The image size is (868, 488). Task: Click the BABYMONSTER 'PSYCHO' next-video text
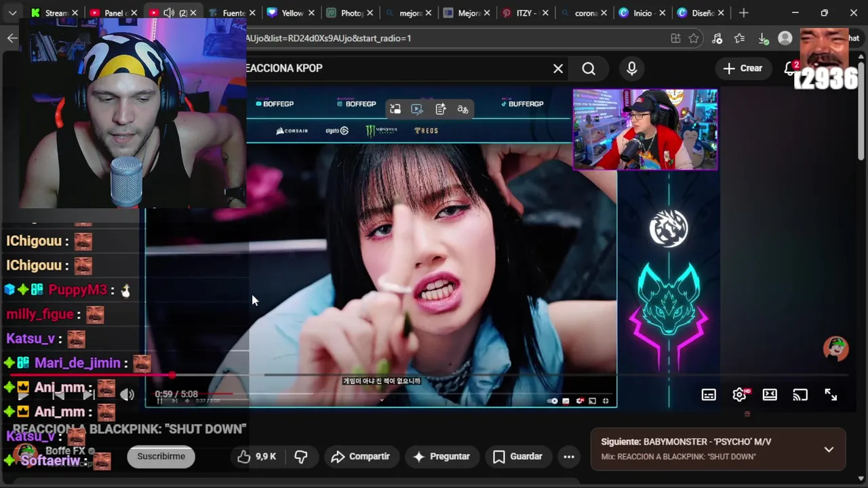point(707,442)
